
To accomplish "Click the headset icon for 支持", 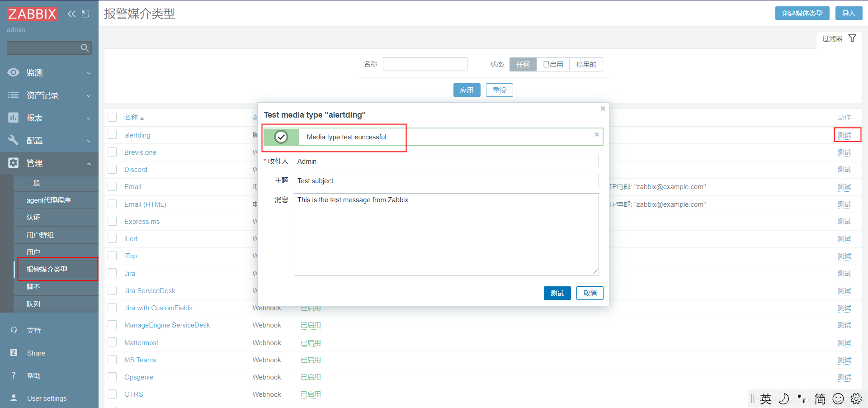I will point(14,330).
